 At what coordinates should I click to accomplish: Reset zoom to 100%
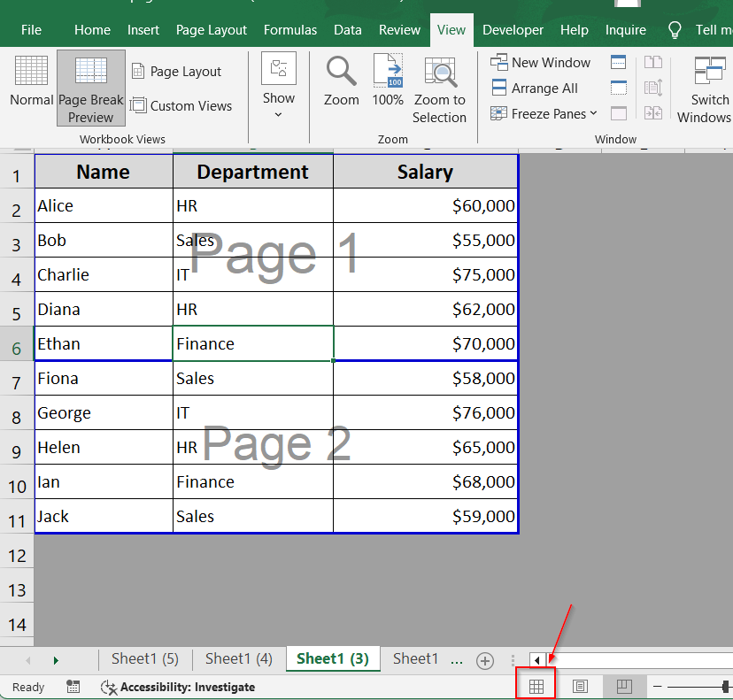(x=388, y=81)
